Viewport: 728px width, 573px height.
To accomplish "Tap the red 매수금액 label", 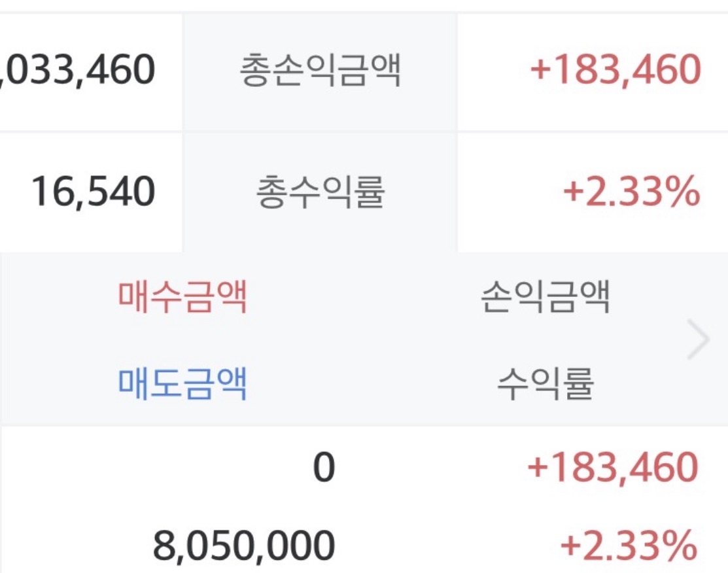I will point(182,298).
